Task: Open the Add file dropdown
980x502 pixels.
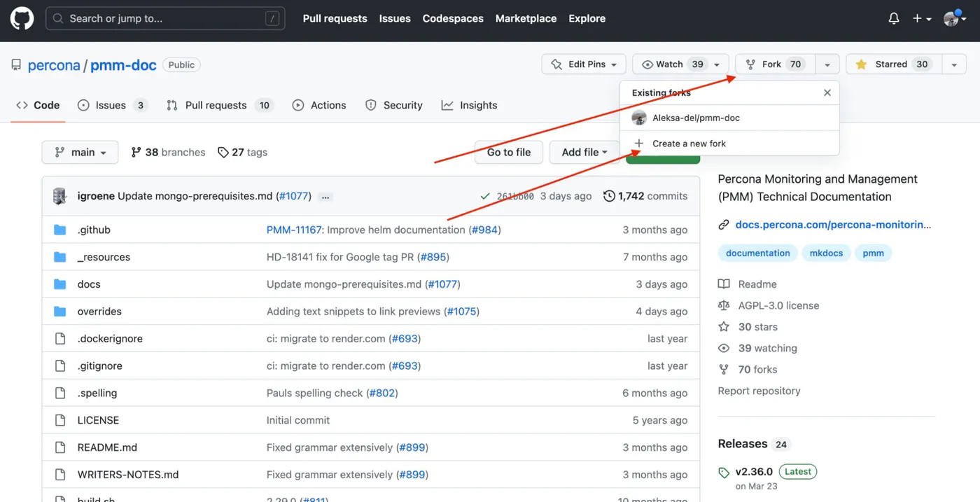Action: (x=584, y=152)
